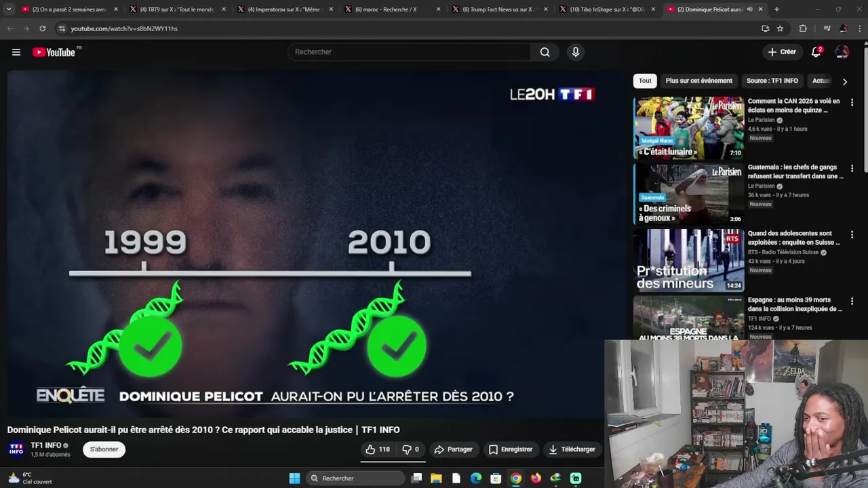Select 'Source : TF1 INFO' filter chip
868x488 pixels.
pos(772,81)
